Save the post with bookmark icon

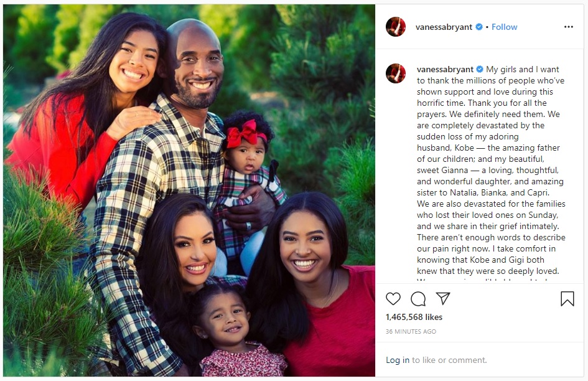click(x=567, y=299)
